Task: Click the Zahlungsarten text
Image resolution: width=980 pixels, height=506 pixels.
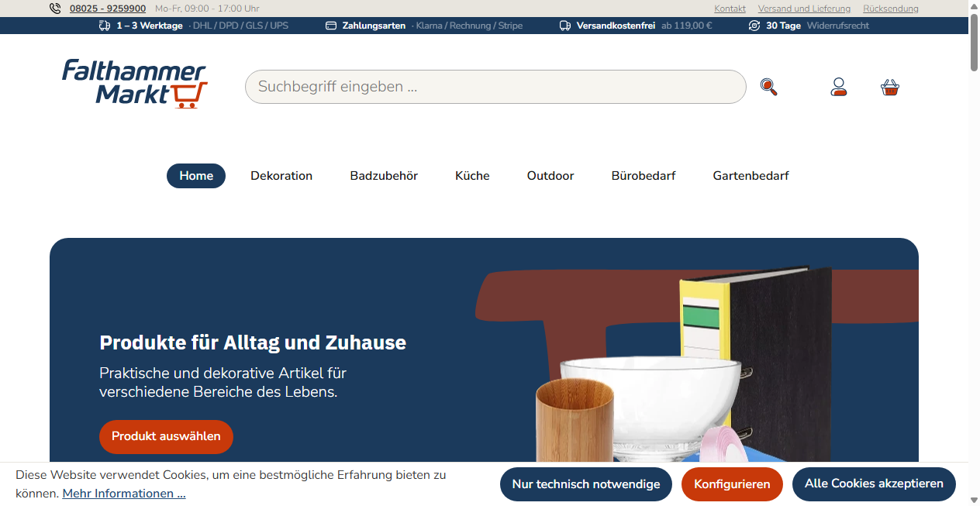Action: click(374, 26)
